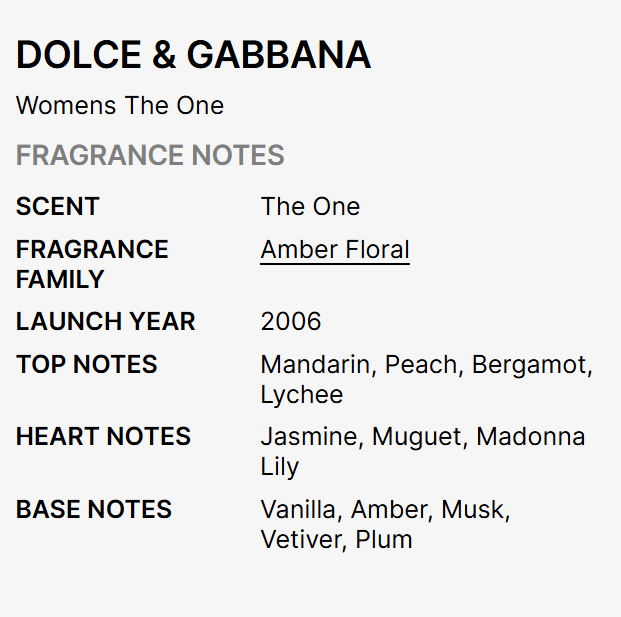
Task: Click the BASE NOTES row label
Action: pyautogui.click(x=94, y=510)
